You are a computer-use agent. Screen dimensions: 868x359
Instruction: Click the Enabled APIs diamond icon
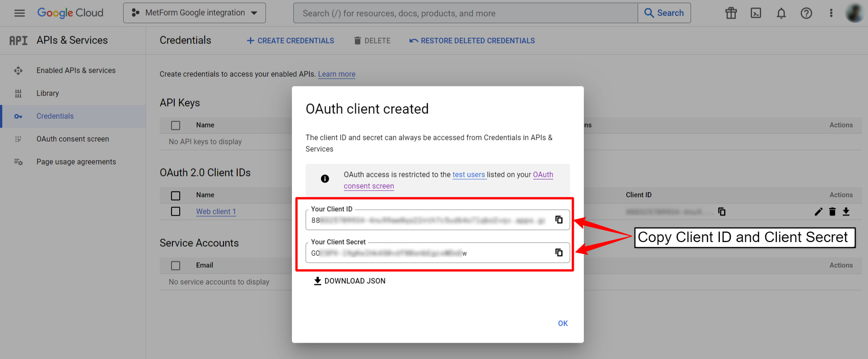[x=18, y=70]
